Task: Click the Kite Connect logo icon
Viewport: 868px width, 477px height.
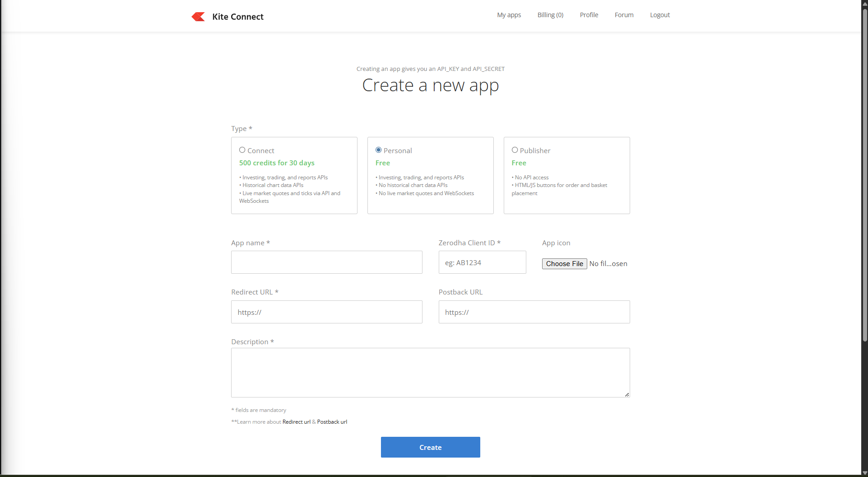Action: 199,16
